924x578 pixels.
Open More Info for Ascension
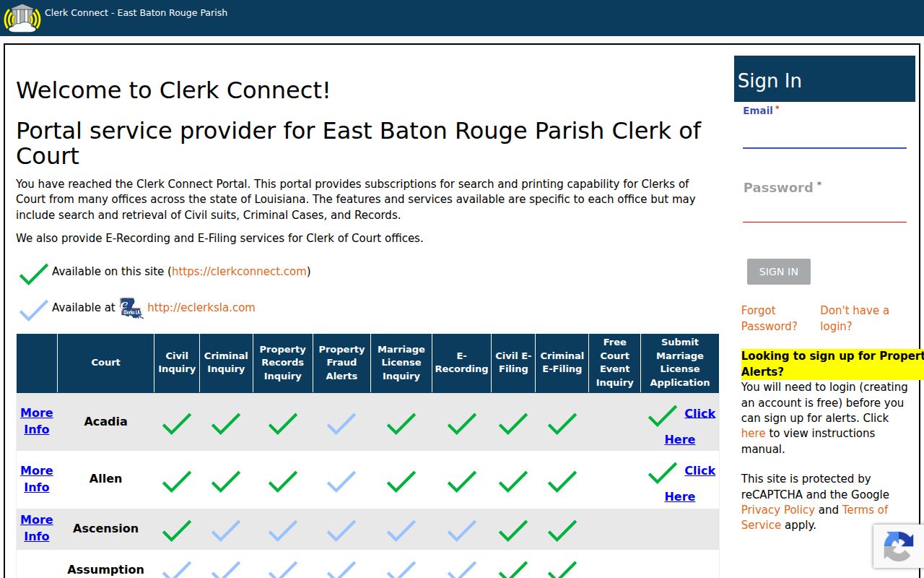pos(37,528)
